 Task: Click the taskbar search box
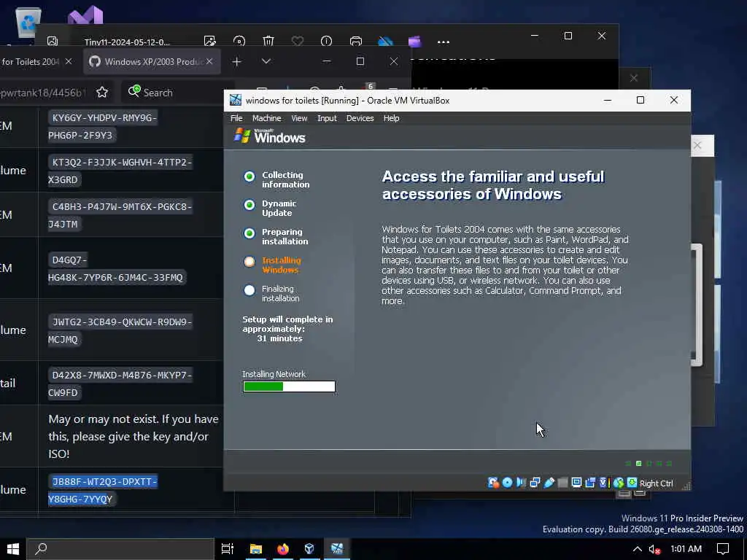[120, 549]
